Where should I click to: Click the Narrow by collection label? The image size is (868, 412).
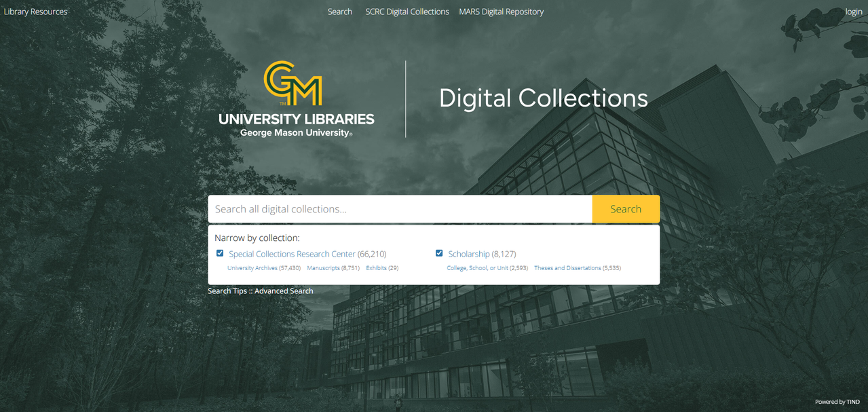pos(257,238)
